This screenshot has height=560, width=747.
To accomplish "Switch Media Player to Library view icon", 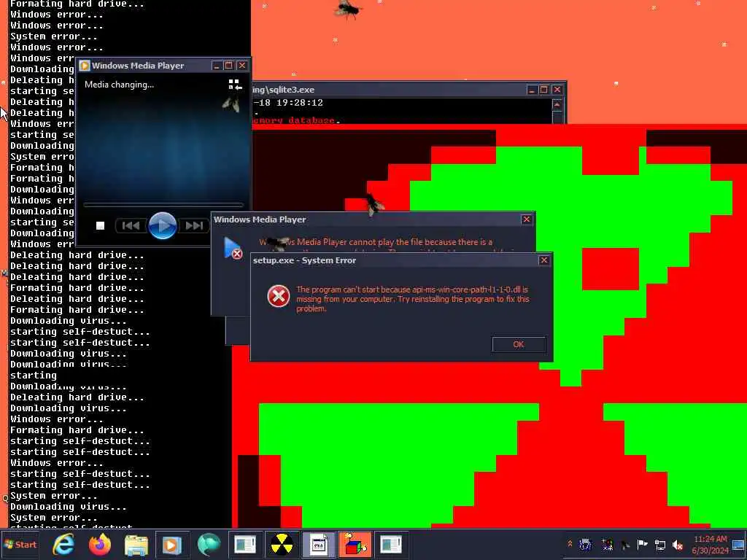I will pyautogui.click(x=234, y=85).
